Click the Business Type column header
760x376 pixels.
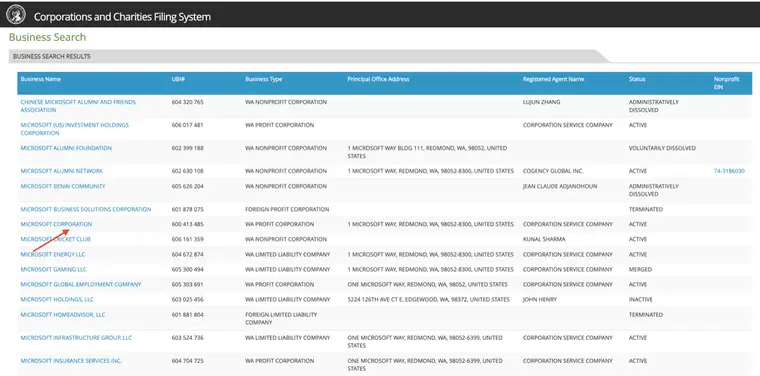(x=263, y=79)
